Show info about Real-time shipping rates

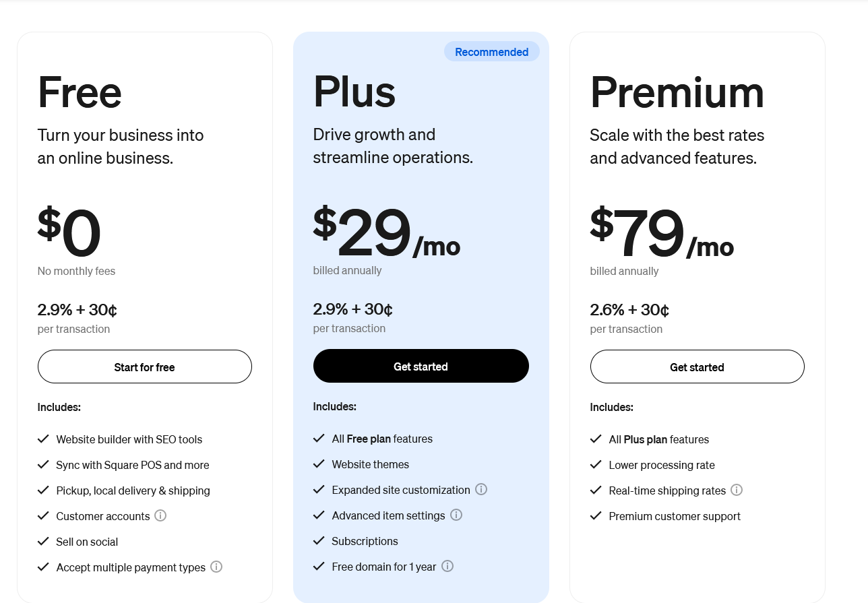click(x=737, y=490)
